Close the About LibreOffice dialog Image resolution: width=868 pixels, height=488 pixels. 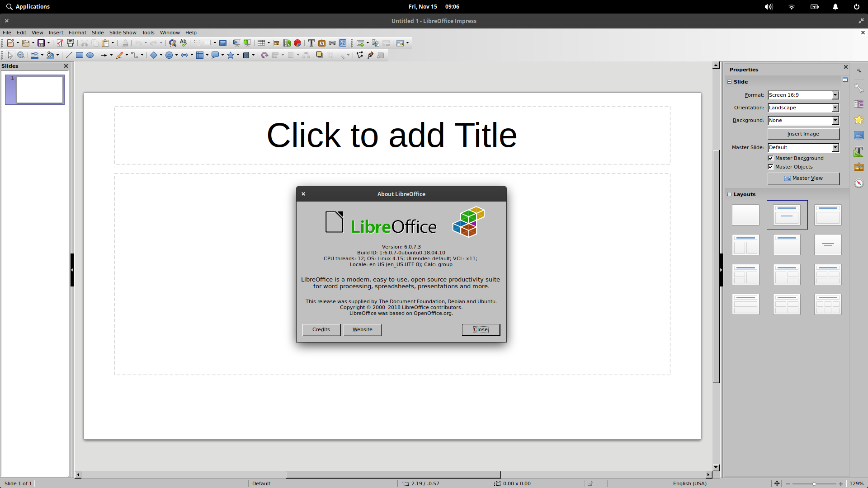pos(480,329)
